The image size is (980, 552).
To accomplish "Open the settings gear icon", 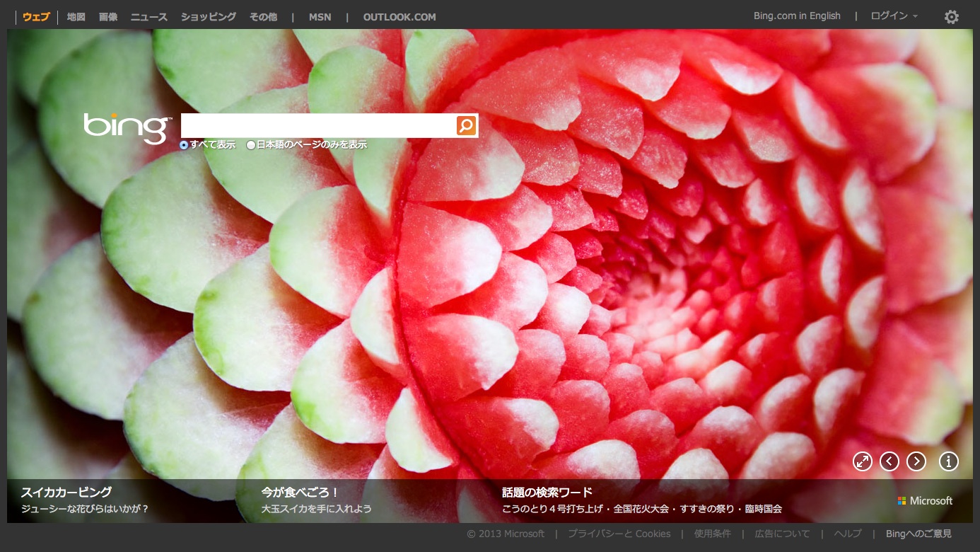I will [952, 17].
